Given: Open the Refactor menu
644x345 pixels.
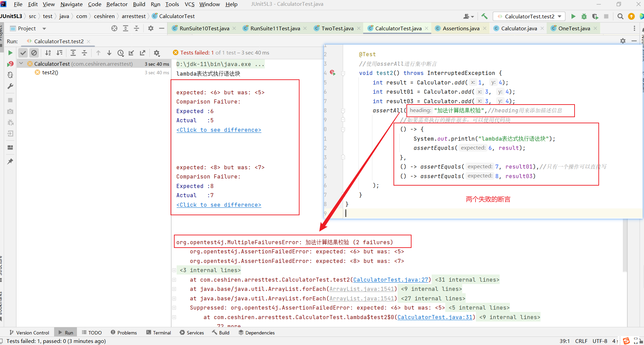Looking at the screenshot, I should point(117,4).
